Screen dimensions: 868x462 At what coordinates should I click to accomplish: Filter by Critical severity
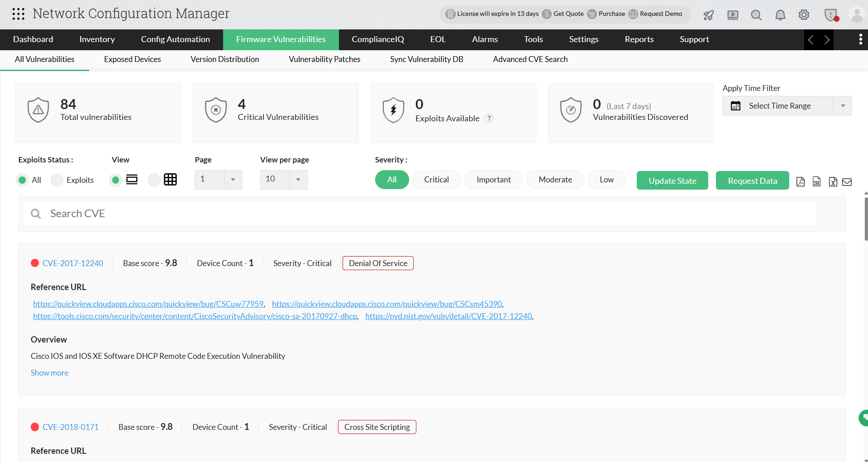(436, 180)
